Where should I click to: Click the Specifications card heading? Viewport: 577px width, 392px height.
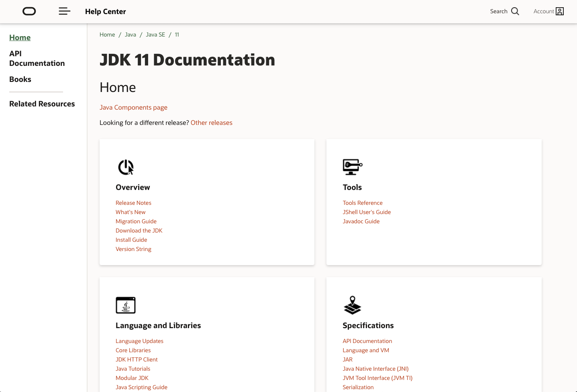click(368, 325)
